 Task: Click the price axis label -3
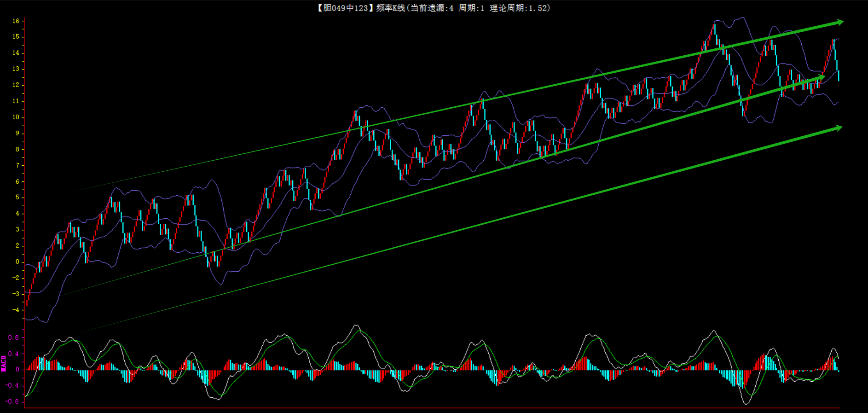coord(16,294)
